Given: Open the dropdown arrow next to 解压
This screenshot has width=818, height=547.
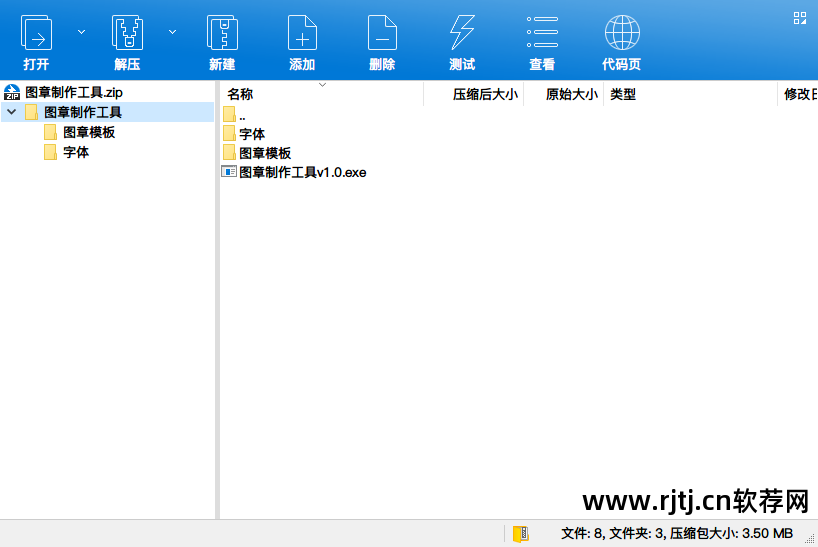Looking at the screenshot, I should point(172,32).
